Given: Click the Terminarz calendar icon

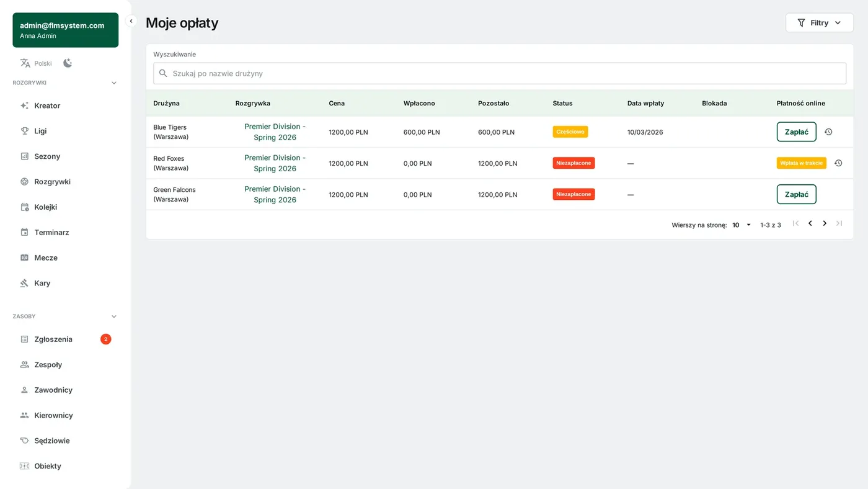Looking at the screenshot, I should point(25,233).
